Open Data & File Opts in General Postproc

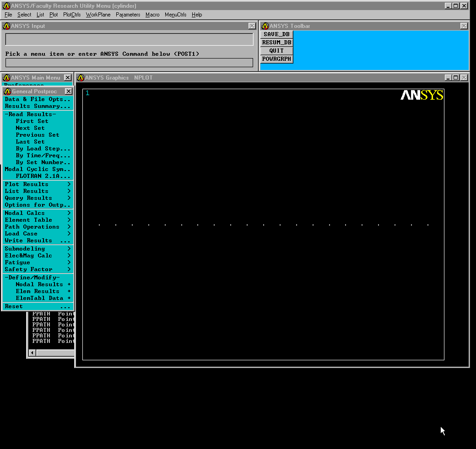tap(38, 99)
